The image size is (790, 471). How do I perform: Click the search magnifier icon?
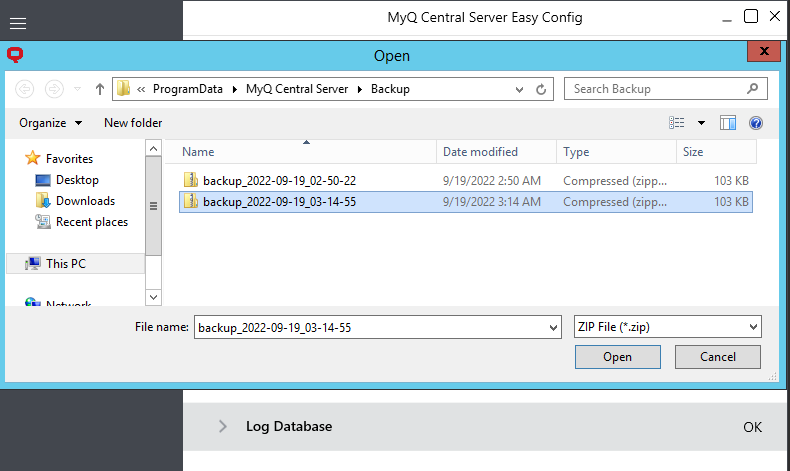coord(755,89)
